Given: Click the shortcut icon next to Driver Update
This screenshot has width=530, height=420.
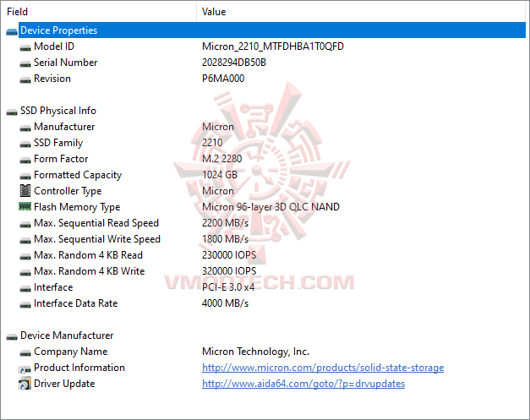Looking at the screenshot, I should 25,384.
